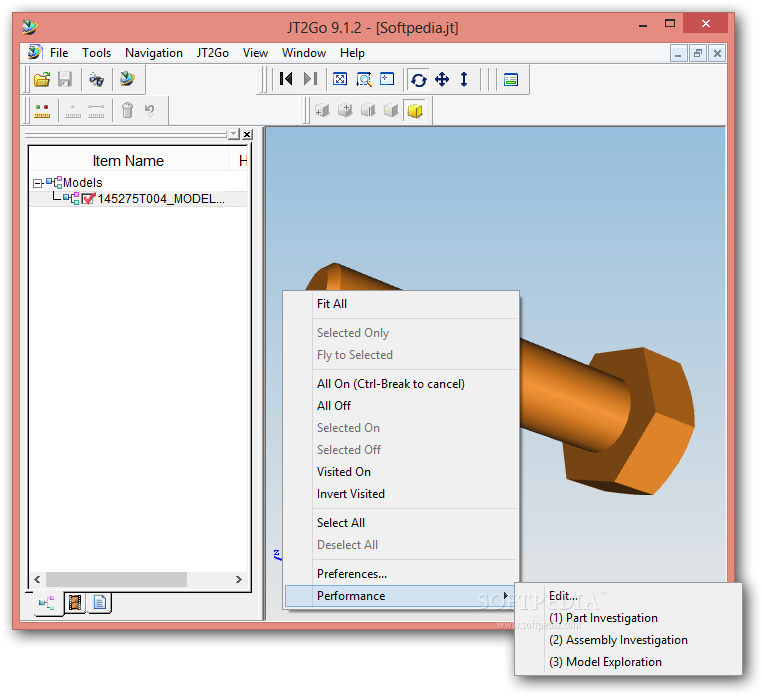Viewport: 763px width, 696px height.
Task: Open the Window menu
Action: (304, 53)
